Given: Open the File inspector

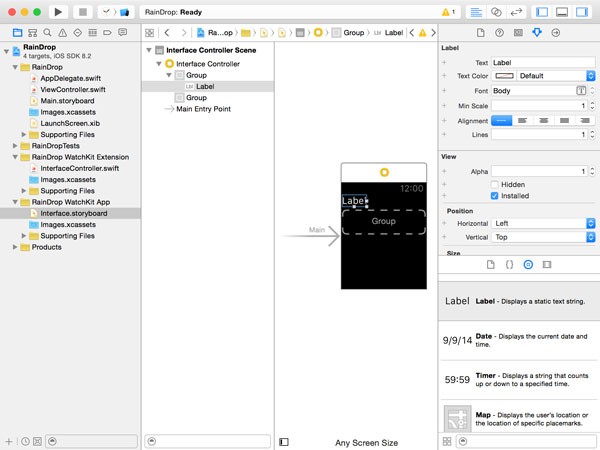Looking at the screenshot, I should click(x=481, y=33).
